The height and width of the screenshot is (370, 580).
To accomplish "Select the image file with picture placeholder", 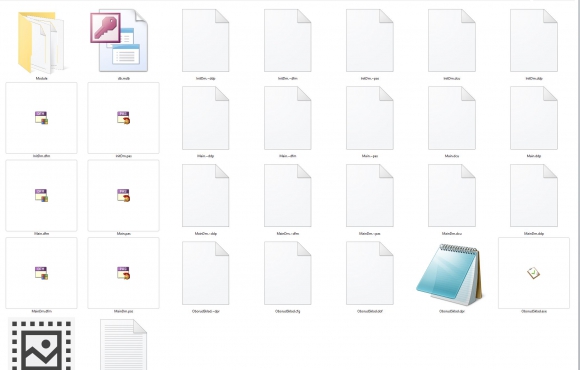I will [x=41, y=344].
